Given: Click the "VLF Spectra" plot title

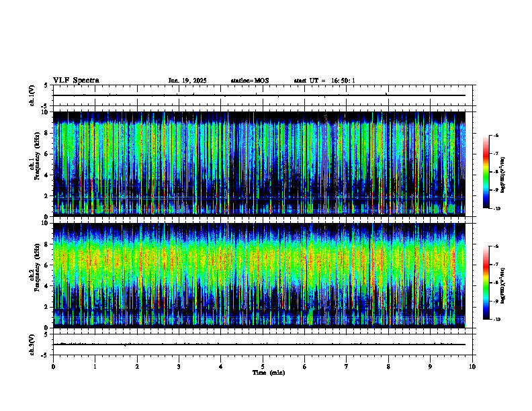Looking at the screenshot, I should coord(76,81).
